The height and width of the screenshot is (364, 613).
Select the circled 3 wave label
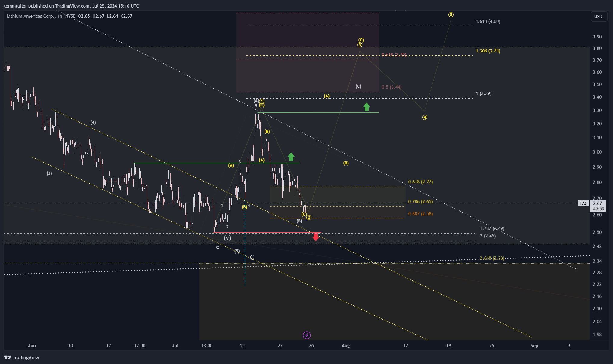click(360, 45)
